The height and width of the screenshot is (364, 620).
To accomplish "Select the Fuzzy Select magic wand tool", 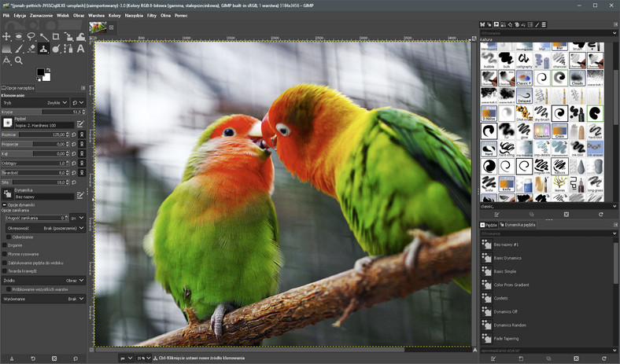I will (43, 37).
